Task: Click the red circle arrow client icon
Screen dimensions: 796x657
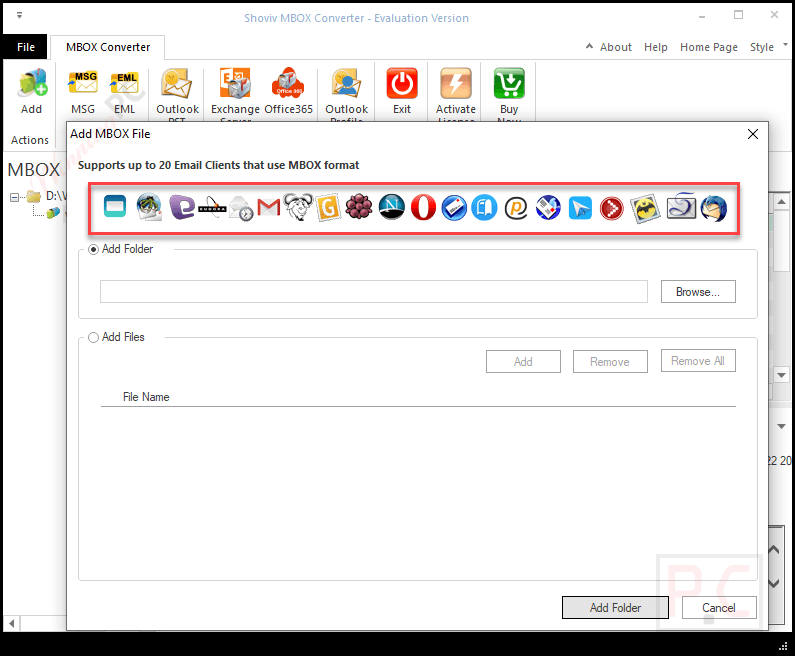Action: click(611, 208)
